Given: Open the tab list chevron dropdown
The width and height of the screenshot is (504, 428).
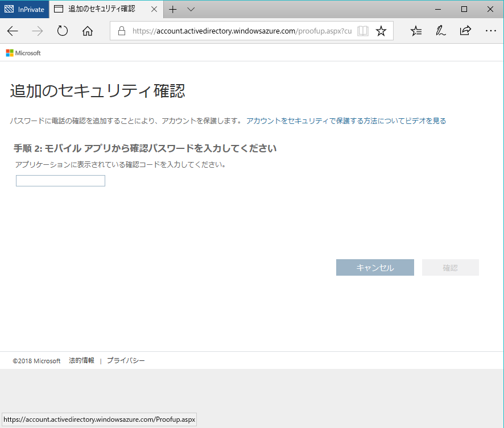Looking at the screenshot, I should click(x=191, y=9).
